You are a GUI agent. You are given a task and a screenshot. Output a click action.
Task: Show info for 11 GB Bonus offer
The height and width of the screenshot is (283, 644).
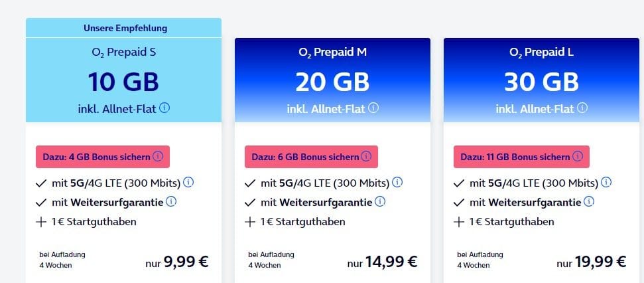tap(578, 156)
